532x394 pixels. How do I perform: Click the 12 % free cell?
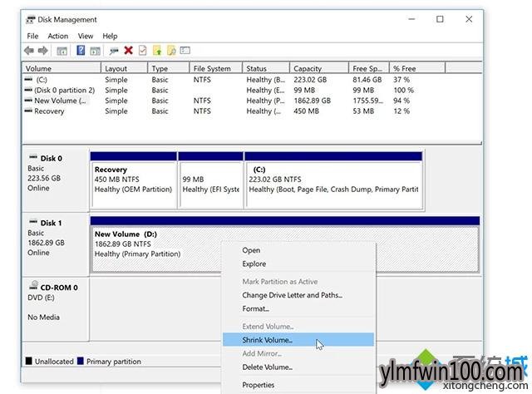pos(401,111)
